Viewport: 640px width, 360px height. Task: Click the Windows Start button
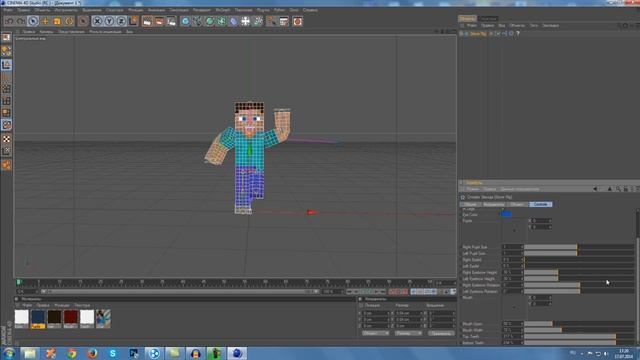(9, 353)
